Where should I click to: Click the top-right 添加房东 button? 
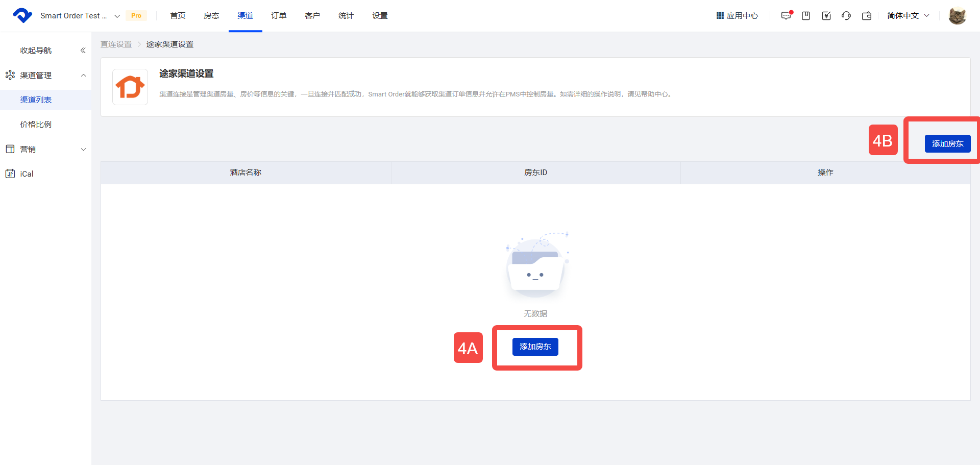click(x=947, y=144)
